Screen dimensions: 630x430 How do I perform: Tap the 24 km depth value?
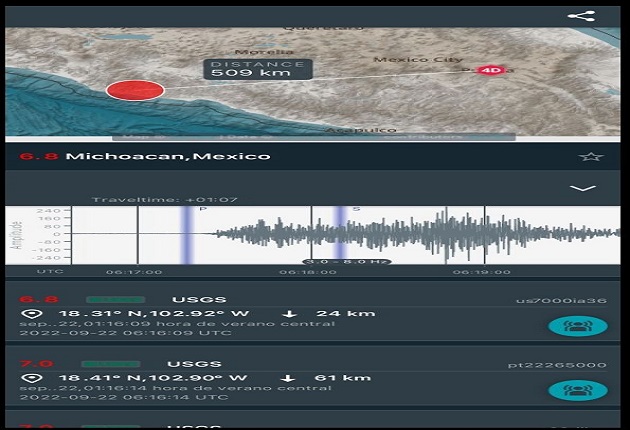coord(346,313)
